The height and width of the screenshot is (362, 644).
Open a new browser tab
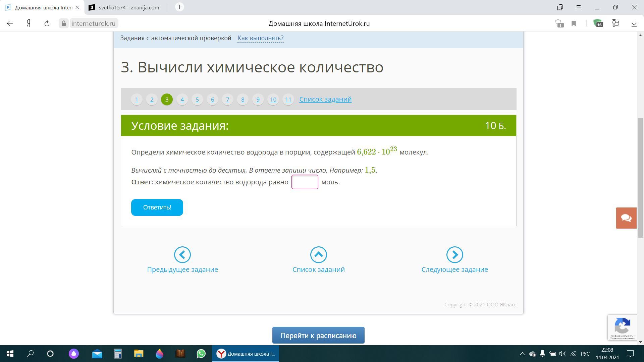[179, 7]
